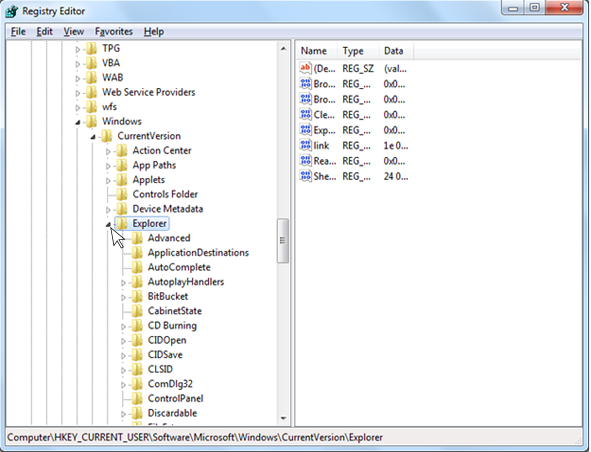
Task: Maximize the Registry Editor window
Action: tap(534, 8)
